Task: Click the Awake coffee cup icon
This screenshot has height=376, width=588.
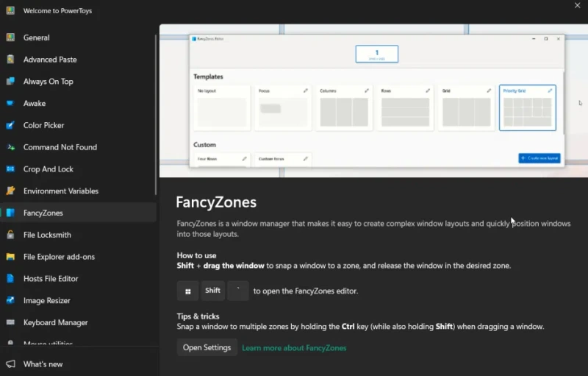Action: (x=10, y=104)
